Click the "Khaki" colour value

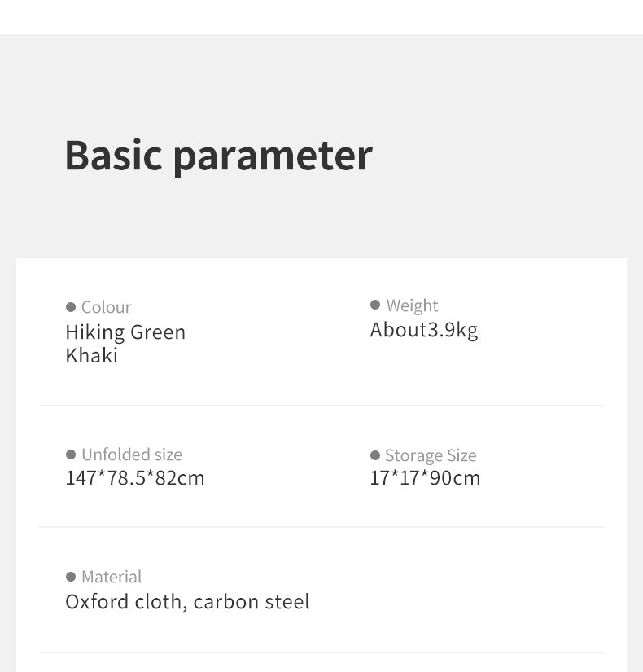(x=92, y=355)
